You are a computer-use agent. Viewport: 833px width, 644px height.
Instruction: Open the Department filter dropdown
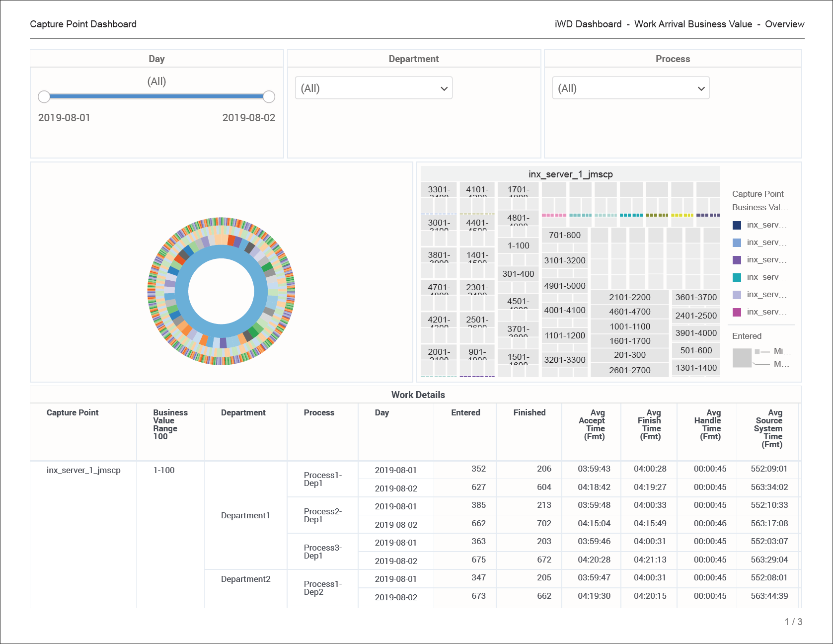(374, 88)
